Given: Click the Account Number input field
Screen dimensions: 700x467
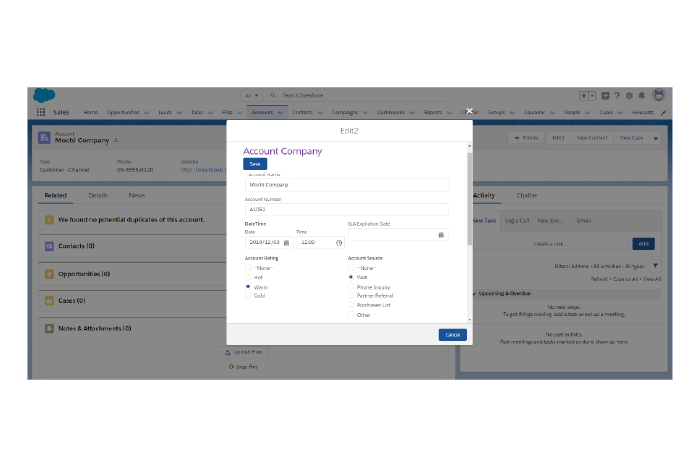Looking at the screenshot, I should (x=346, y=209).
